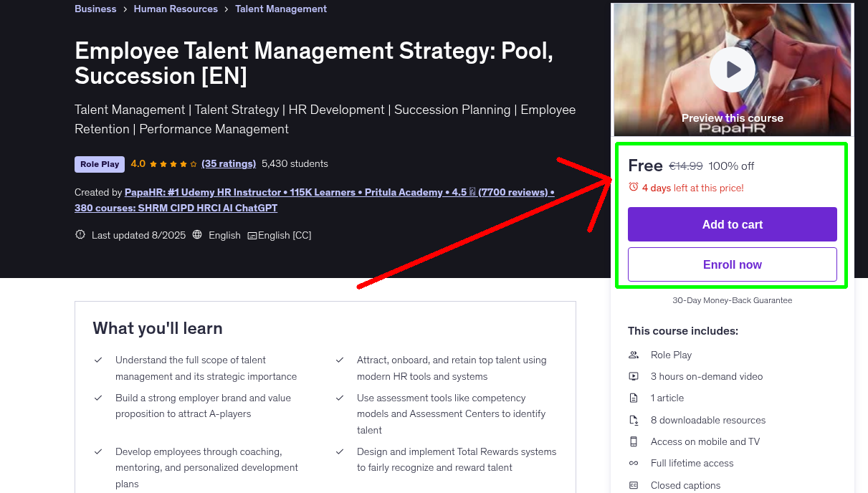
Task: Click the closed captions icon near English [CC]
Action: tap(252, 236)
